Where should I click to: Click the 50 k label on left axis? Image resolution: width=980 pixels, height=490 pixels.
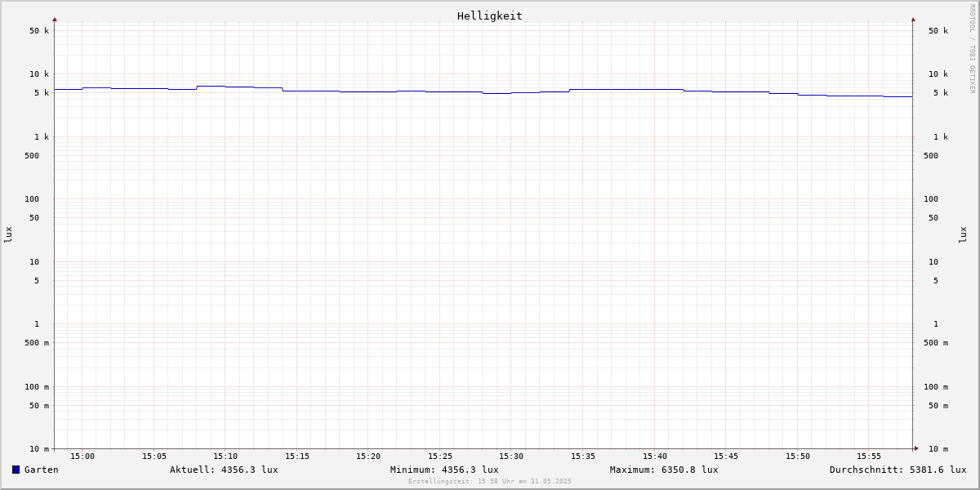tap(39, 31)
